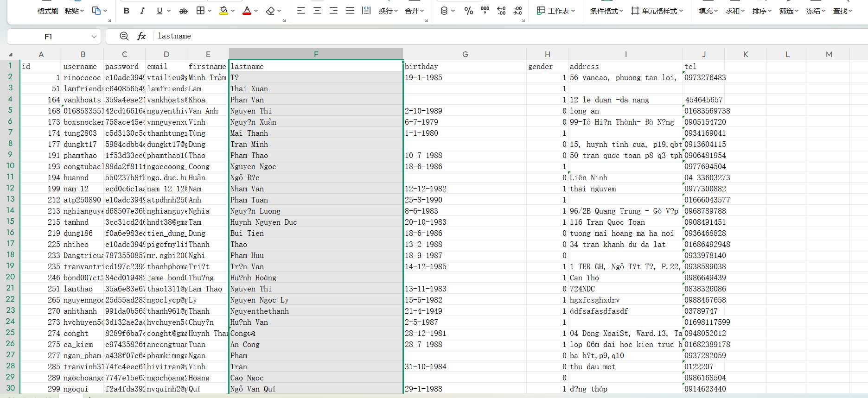Align cell text to the left

point(301,11)
